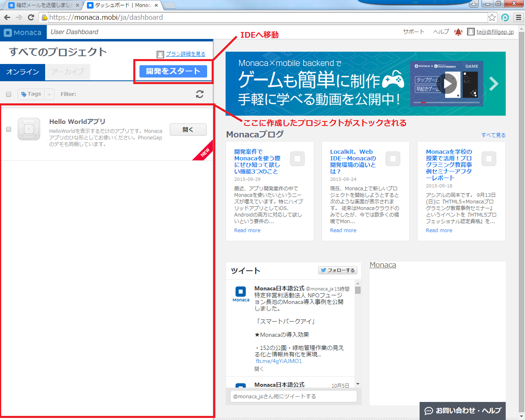This screenshot has width=525, height=420.
Task: Click tweet feed scroll down arrow
Action: coord(358,384)
